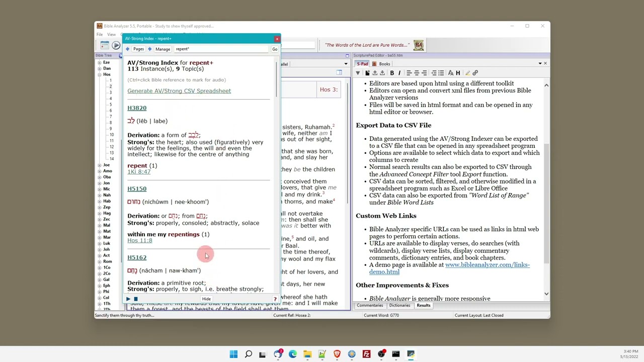Stop audio in AV-Strong Index window

click(x=135, y=299)
